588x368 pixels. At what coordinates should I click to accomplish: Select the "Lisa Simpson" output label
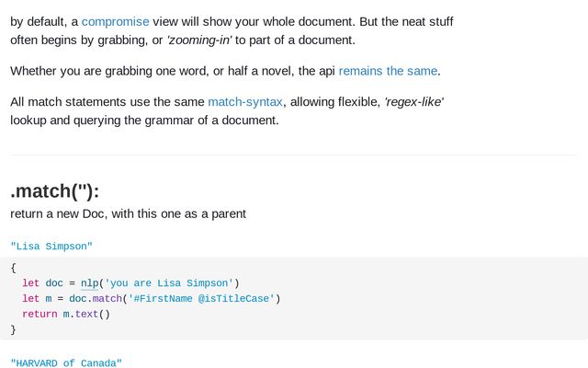51,247
